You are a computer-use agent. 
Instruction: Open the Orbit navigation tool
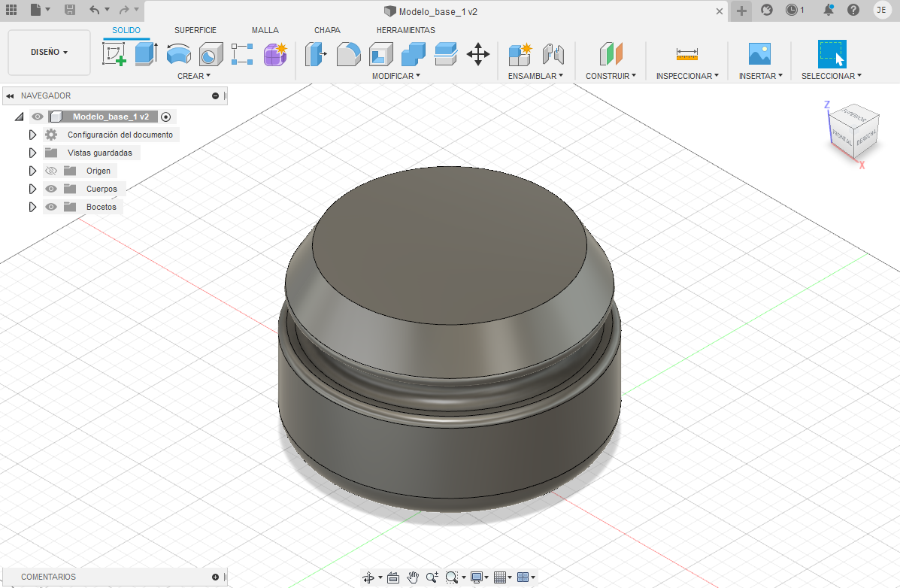(x=368, y=577)
